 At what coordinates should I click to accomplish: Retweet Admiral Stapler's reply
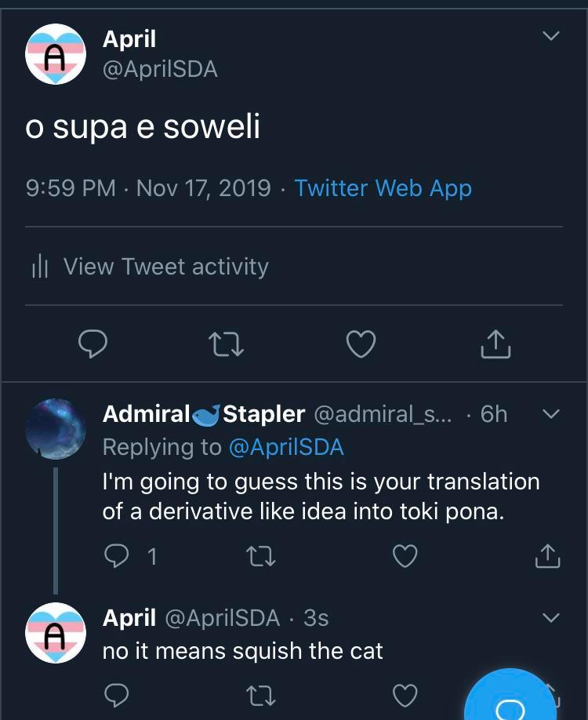(x=262, y=557)
